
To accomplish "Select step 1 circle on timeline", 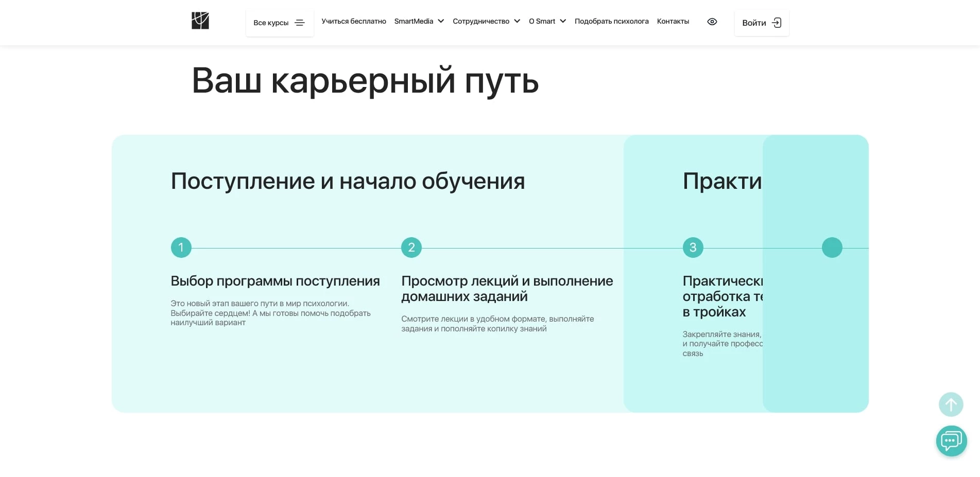I will pyautogui.click(x=181, y=248).
